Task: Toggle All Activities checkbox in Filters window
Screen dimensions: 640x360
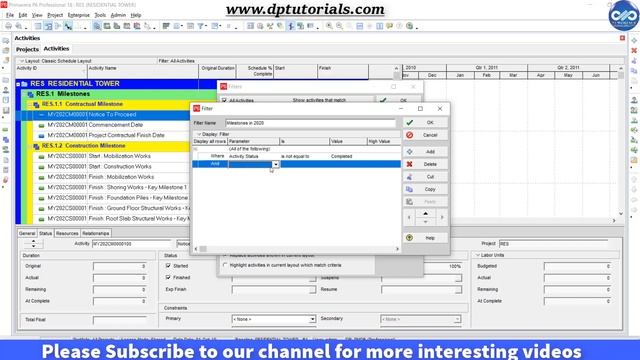Action: pyautogui.click(x=224, y=100)
